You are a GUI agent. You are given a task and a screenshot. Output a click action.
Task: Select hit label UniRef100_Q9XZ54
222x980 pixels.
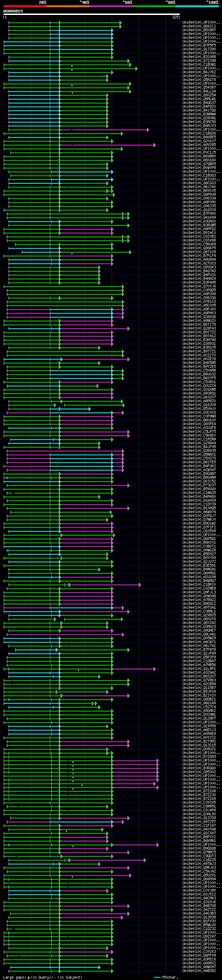pyautogui.click(x=199, y=95)
